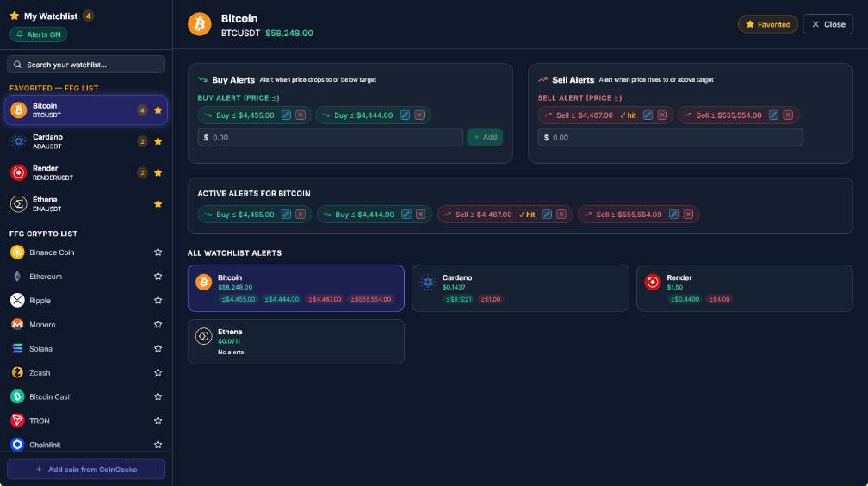Edit Sell ≥ $555,554.00 under Active Alerts for Bitcoin
The width and height of the screenshot is (868, 486).
pyautogui.click(x=673, y=215)
